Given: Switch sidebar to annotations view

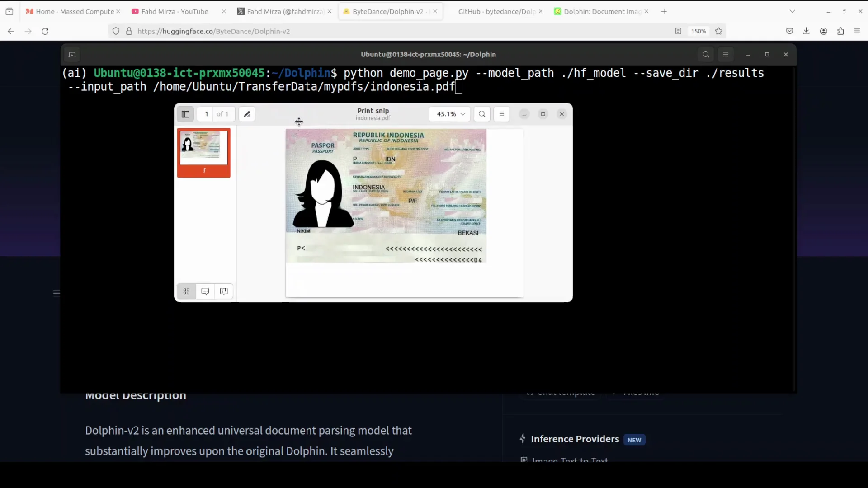Looking at the screenshot, I should [205, 291].
